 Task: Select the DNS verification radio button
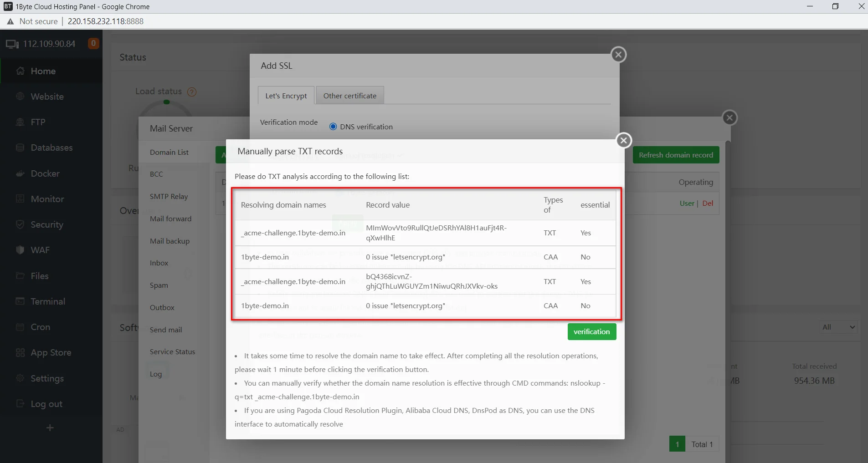(x=333, y=127)
